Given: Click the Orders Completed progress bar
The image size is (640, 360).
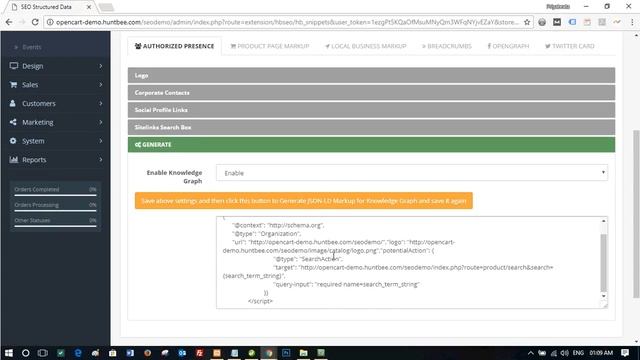Looking at the screenshot, I should pos(55,195).
